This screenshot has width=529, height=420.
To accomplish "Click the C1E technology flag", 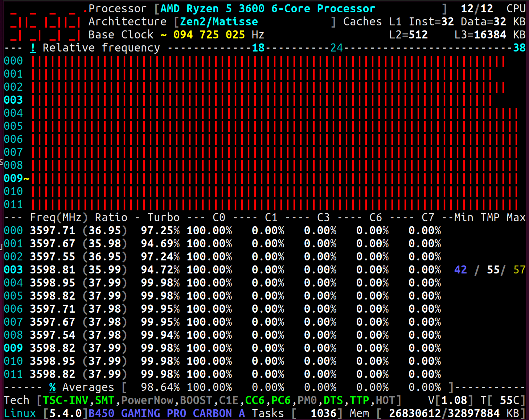I will 229,400.
